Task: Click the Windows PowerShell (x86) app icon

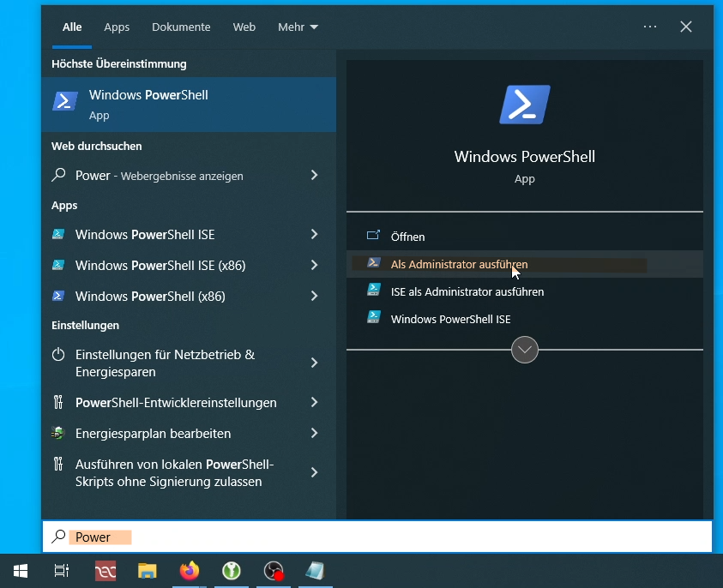Action: [58, 296]
